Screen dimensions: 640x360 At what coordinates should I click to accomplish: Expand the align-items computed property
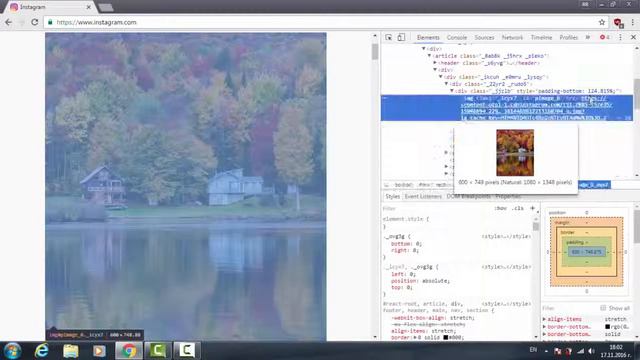(x=544, y=319)
